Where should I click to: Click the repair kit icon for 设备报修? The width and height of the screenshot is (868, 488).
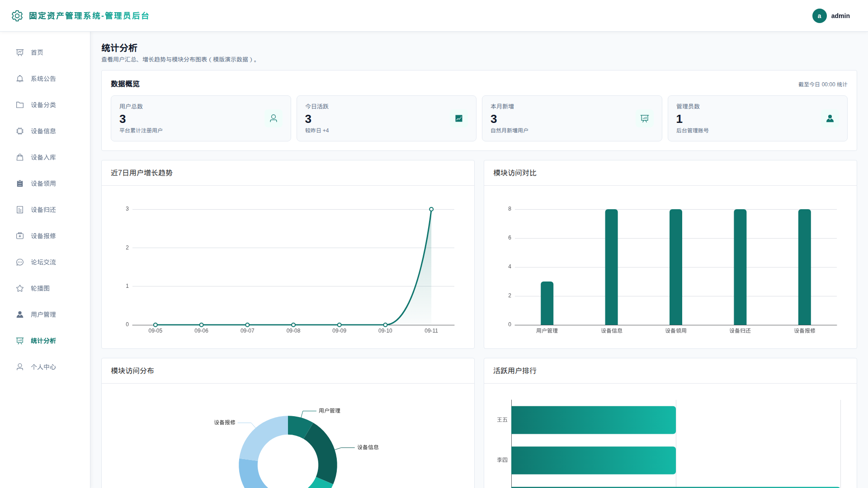point(20,236)
